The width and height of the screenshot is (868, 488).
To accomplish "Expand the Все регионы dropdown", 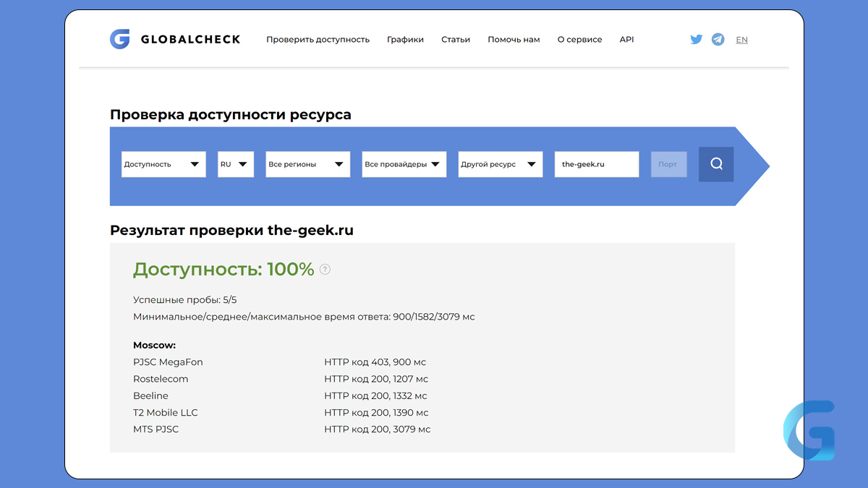I will (308, 164).
